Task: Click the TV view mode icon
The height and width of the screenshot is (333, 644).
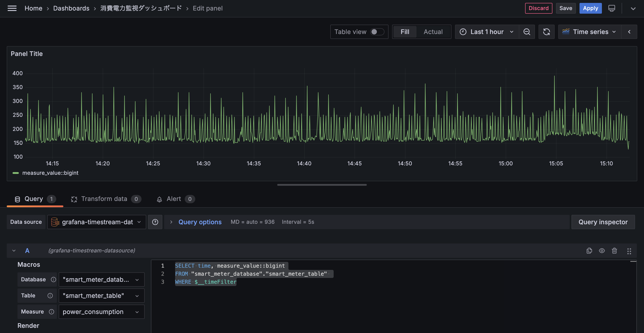Action: coord(612,8)
